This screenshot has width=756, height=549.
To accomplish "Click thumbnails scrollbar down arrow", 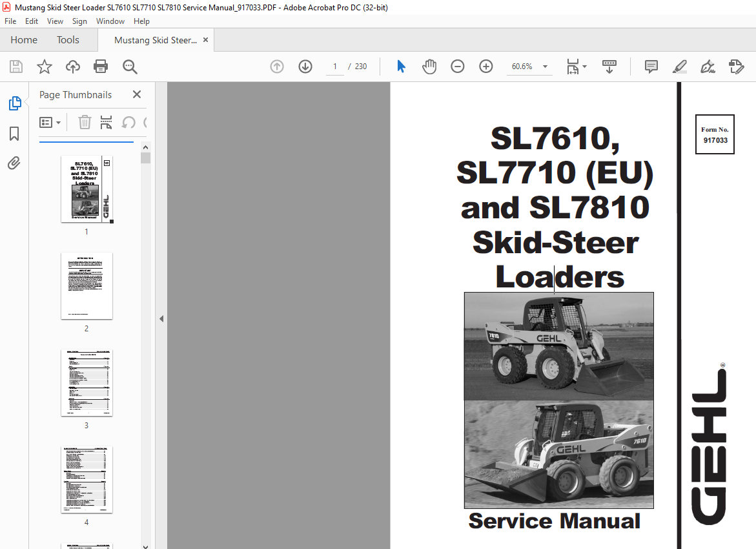I will tap(146, 546).
